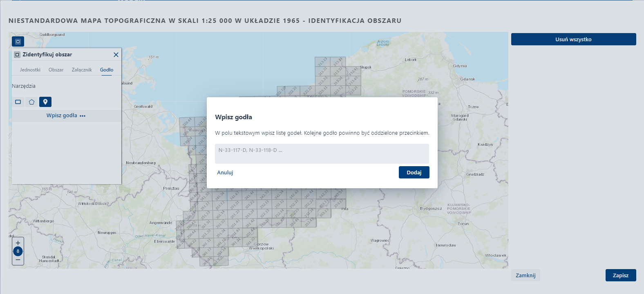Click Wpisz godła option in panel

tap(66, 116)
